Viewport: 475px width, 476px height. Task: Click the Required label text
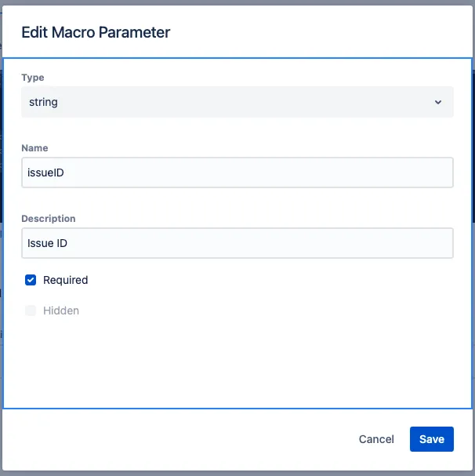(66, 280)
